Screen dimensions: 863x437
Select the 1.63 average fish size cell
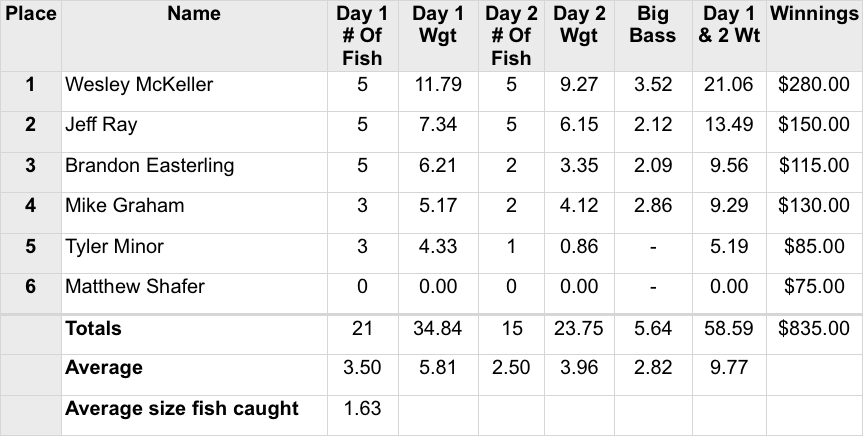(362, 408)
